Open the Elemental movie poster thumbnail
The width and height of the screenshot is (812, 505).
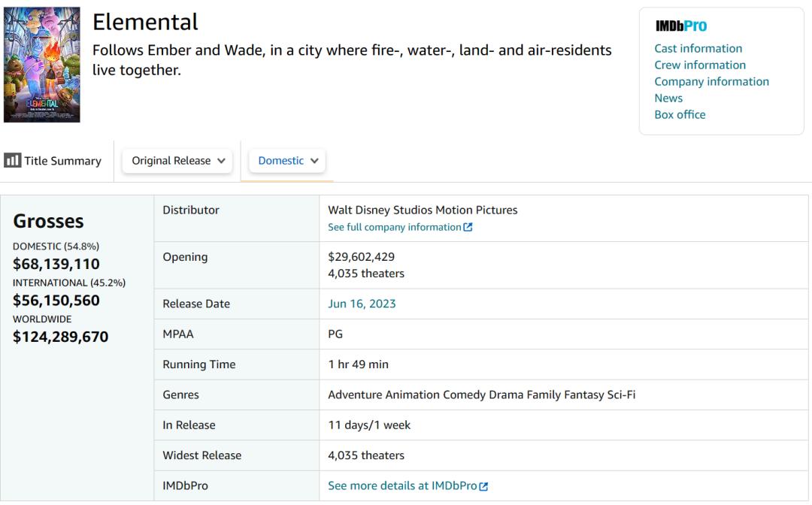(42, 65)
